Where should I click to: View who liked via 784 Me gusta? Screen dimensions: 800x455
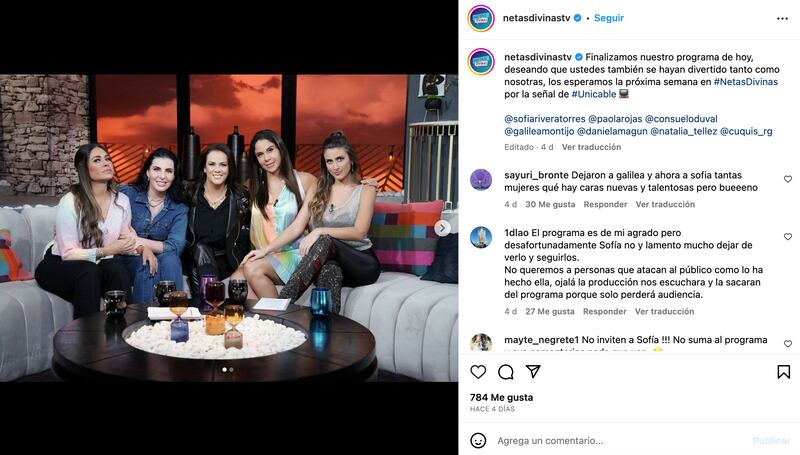pos(502,397)
